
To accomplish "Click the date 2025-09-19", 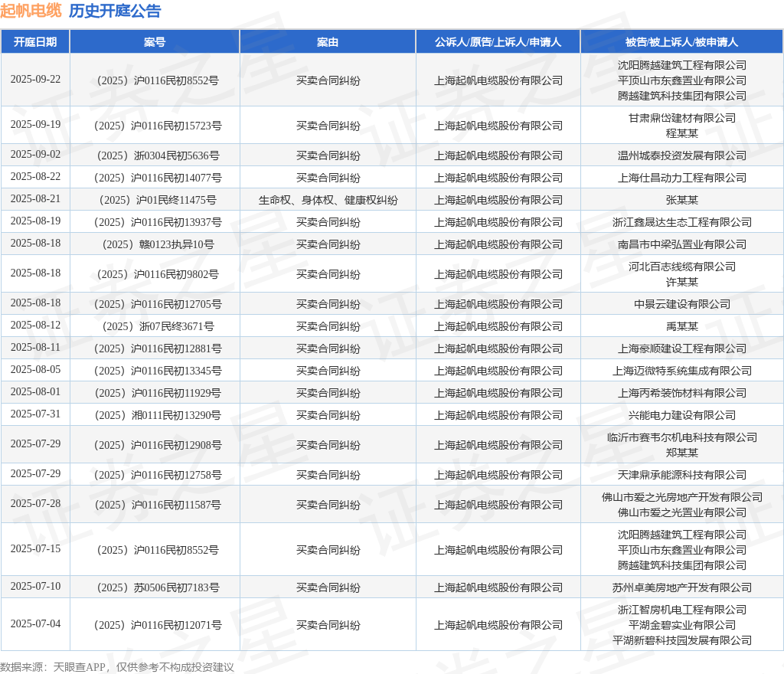I will (35, 125).
